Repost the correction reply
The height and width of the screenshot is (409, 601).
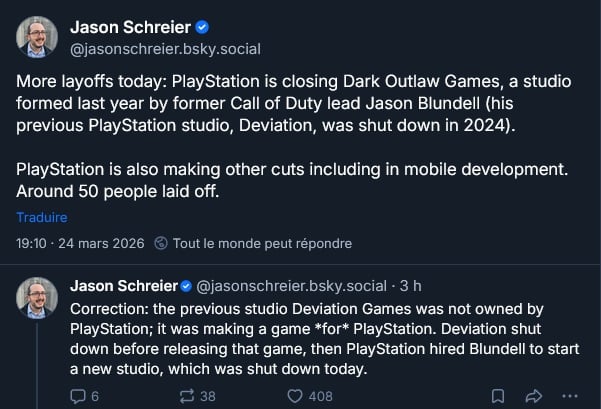187,396
